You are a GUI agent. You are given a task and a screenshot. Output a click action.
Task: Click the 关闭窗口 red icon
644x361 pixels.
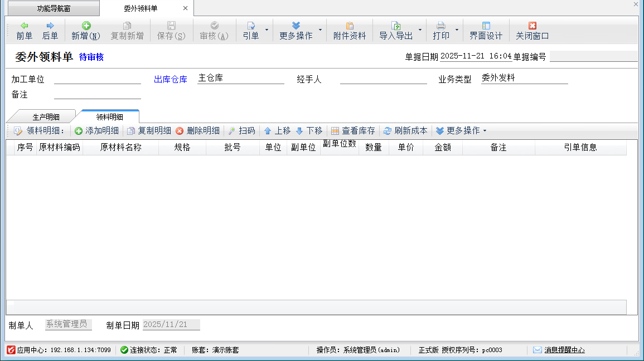[x=532, y=26]
